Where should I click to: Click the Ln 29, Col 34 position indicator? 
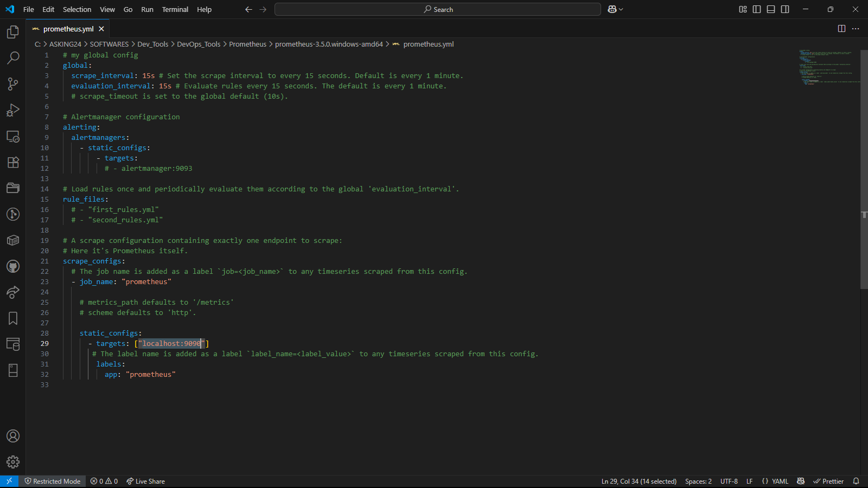[639, 481]
